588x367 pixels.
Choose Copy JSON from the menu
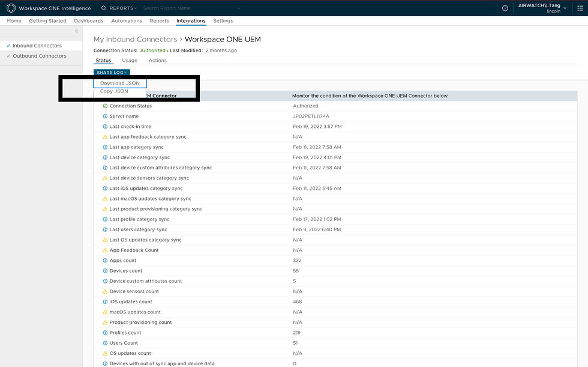click(x=114, y=91)
